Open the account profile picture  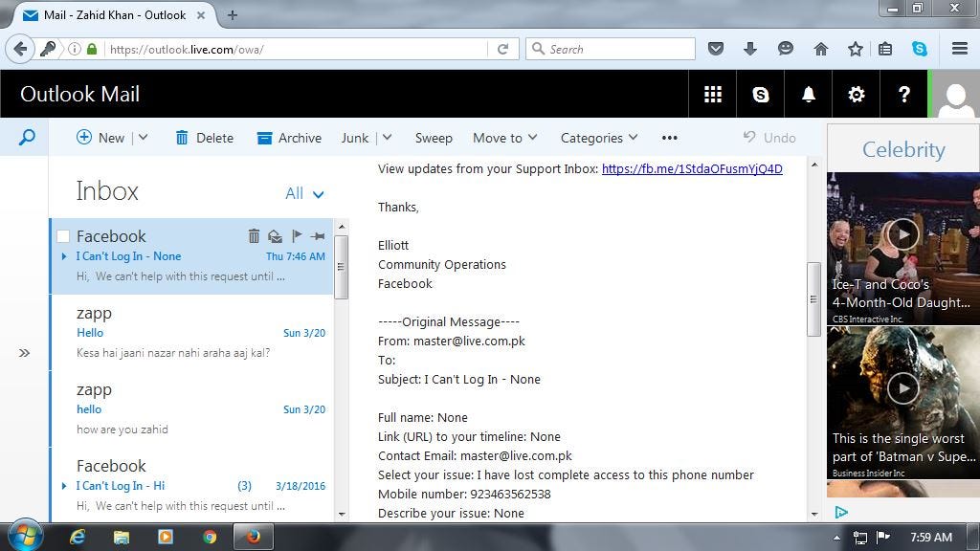(x=956, y=95)
